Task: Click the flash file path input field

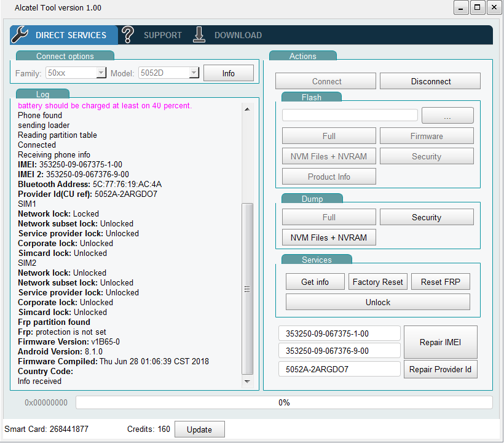Action: [350, 115]
